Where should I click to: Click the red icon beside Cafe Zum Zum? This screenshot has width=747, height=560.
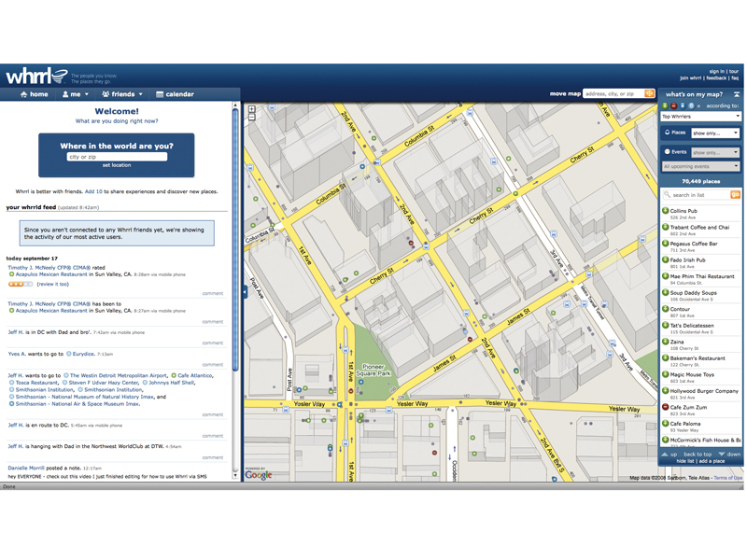[665, 407]
